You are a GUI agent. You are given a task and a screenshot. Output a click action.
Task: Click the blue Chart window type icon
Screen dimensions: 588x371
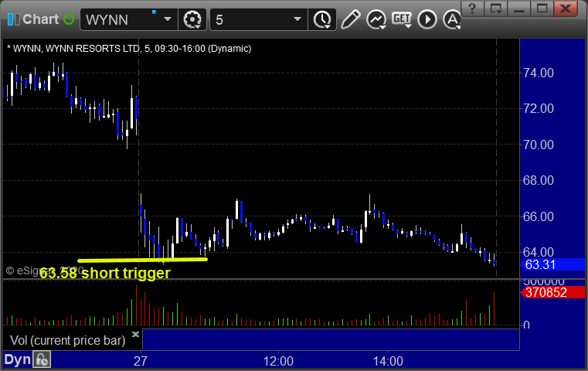13,19
